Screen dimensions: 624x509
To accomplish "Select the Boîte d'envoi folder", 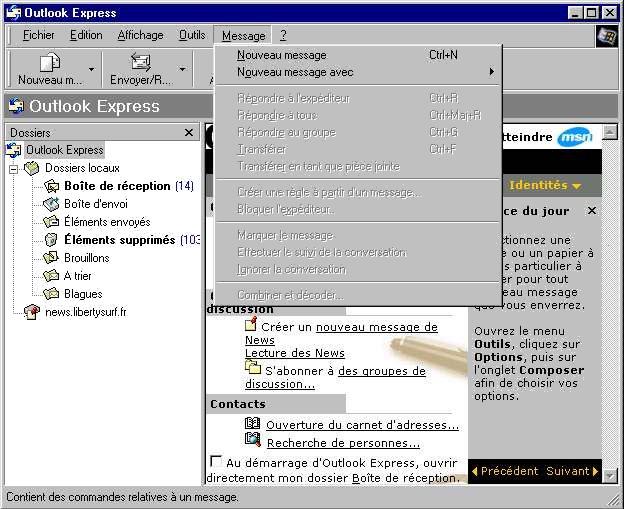I will [x=96, y=204].
